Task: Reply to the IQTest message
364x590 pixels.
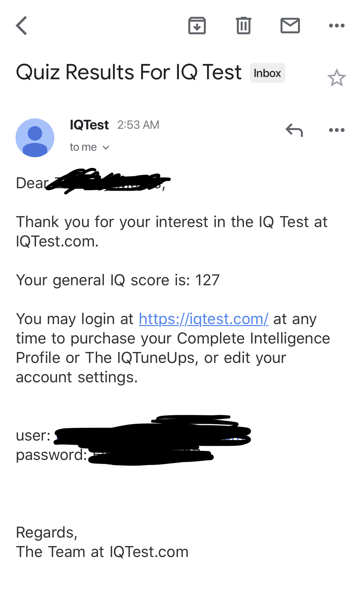Action: pos(294,130)
